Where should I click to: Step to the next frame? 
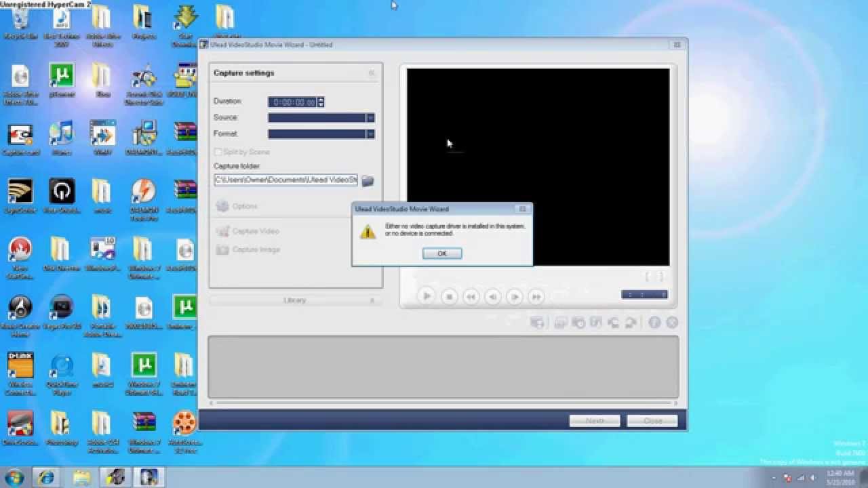[x=515, y=296]
